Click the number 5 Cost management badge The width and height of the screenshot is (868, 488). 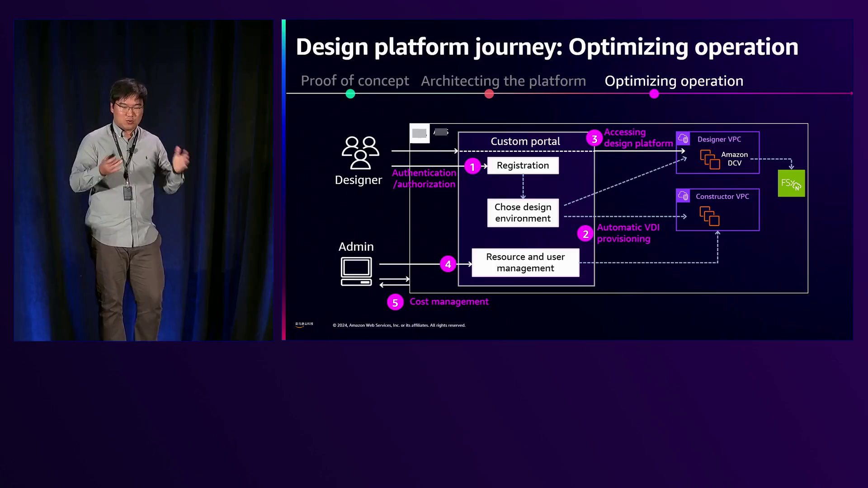395,302
